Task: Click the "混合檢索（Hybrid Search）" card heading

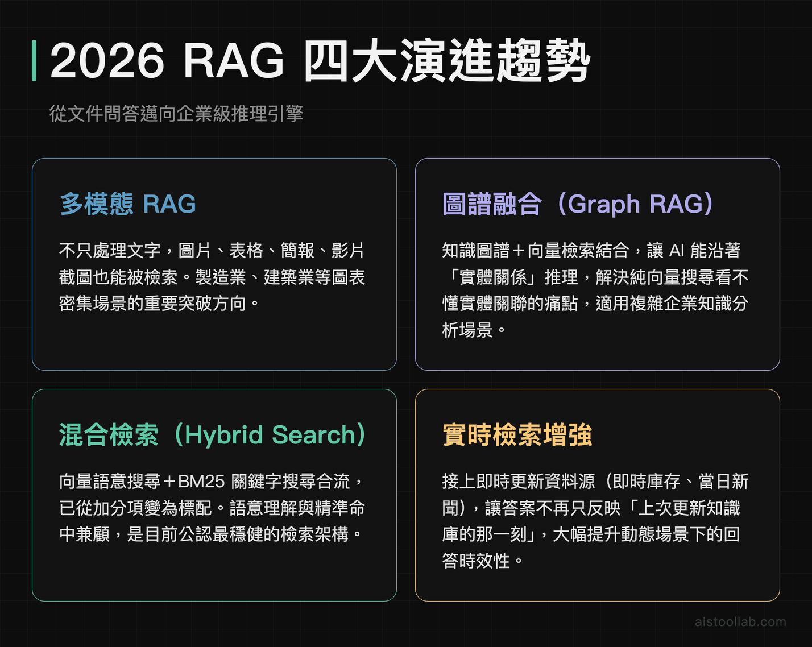Action: point(213,434)
